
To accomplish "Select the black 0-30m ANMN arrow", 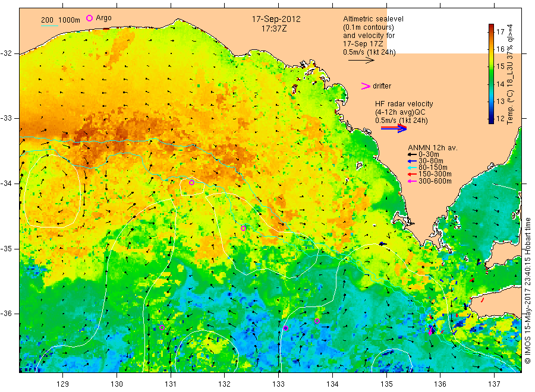I will [412, 154].
